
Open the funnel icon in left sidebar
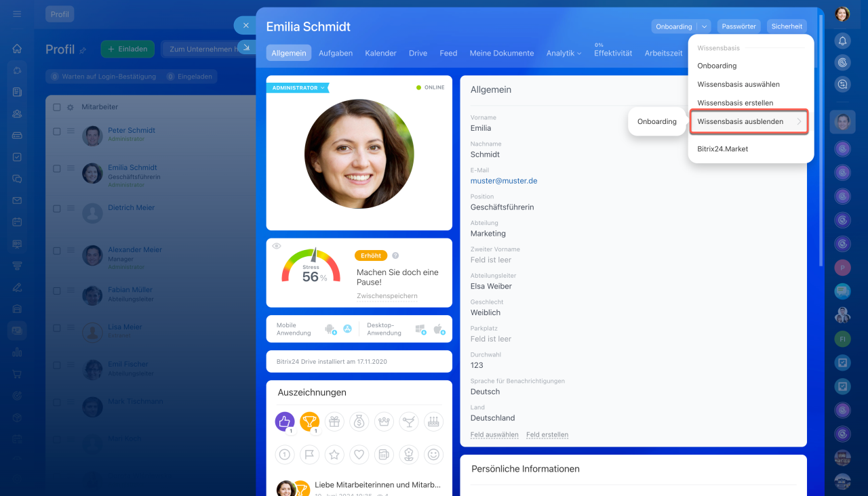(x=17, y=266)
